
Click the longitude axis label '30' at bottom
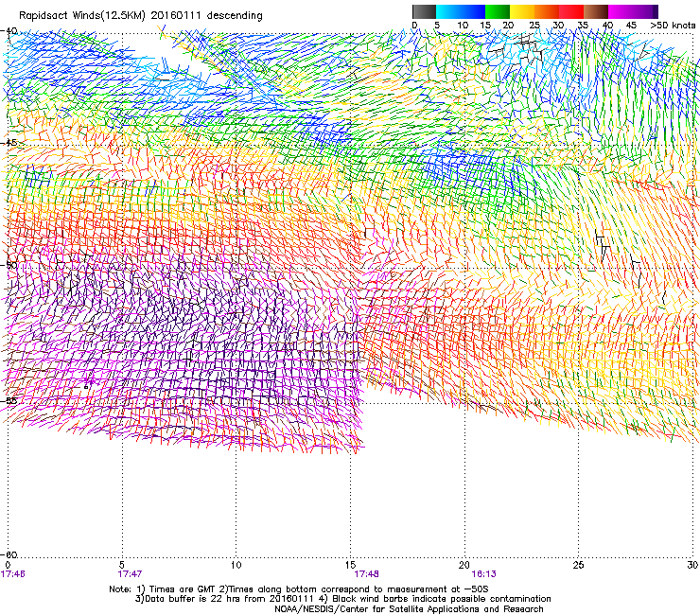pyautogui.click(x=692, y=565)
